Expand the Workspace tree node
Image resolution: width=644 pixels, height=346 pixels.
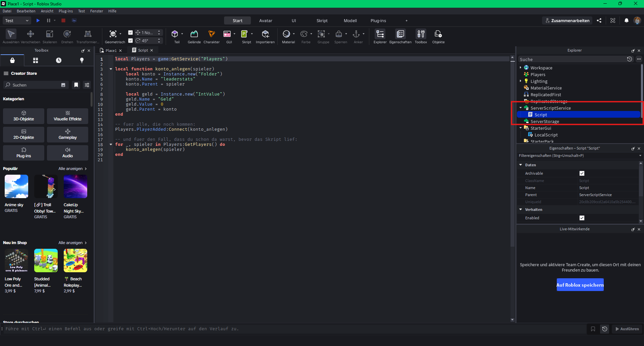[x=521, y=68]
